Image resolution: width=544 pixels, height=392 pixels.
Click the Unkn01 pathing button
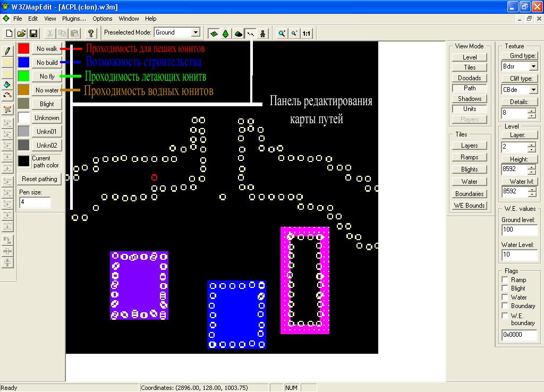[47, 132]
